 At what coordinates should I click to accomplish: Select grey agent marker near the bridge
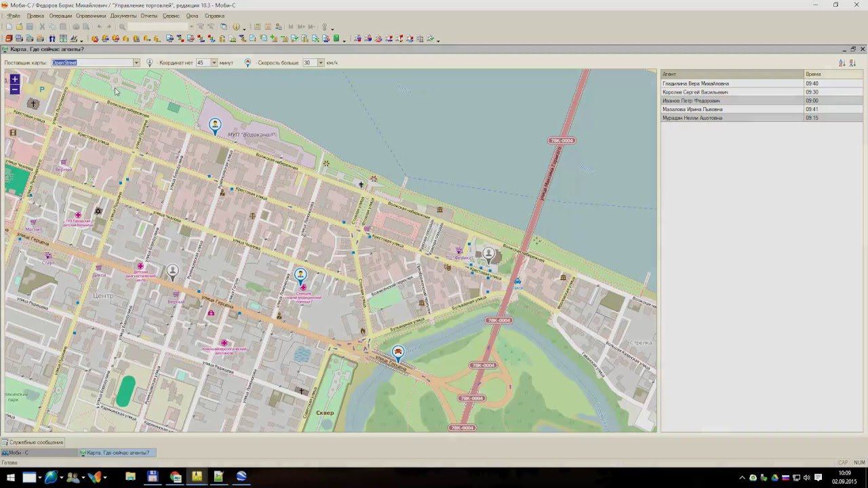488,256
